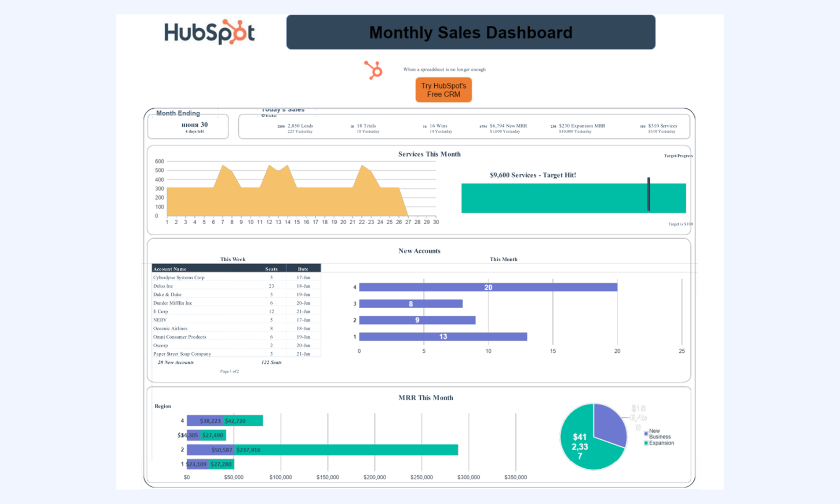Click the $237,916 green segment in region 2
Screen dimensions: 840x504
[x=346, y=450]
